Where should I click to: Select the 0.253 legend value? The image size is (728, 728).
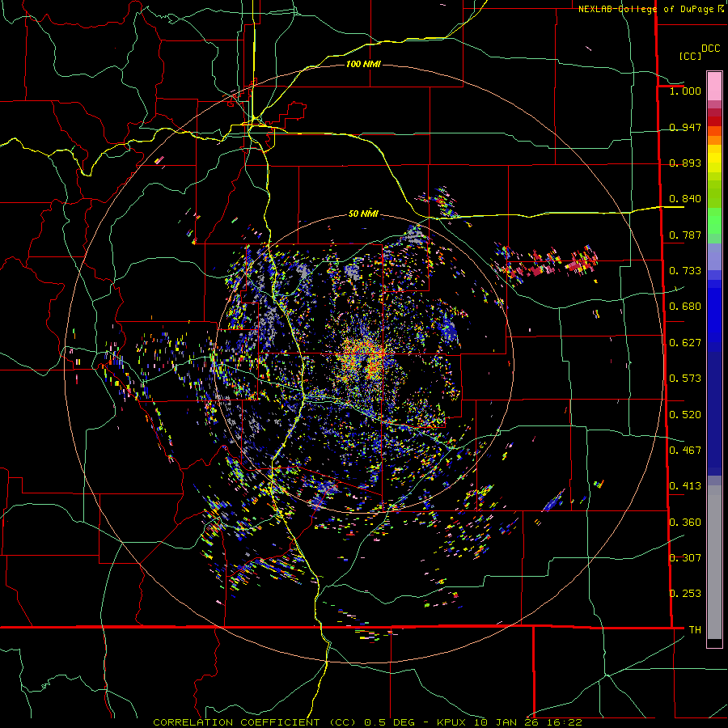click(685, 594)
